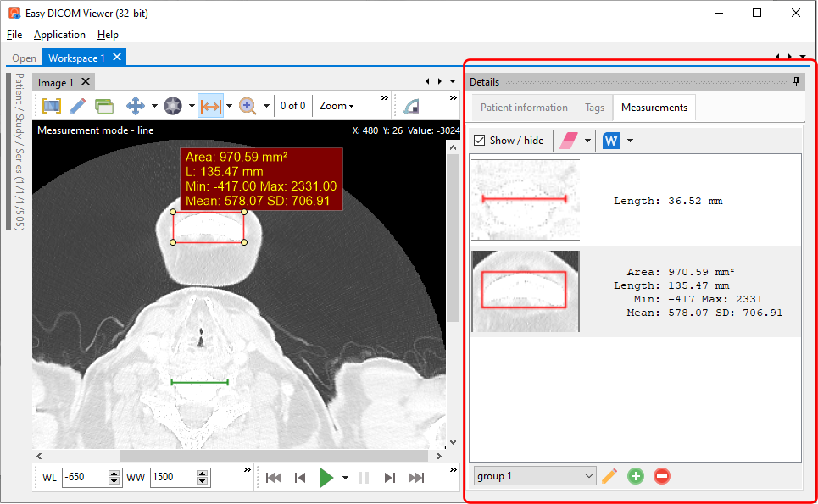Click the green line measurement on image
818x504 pixels.
[200, 383]
